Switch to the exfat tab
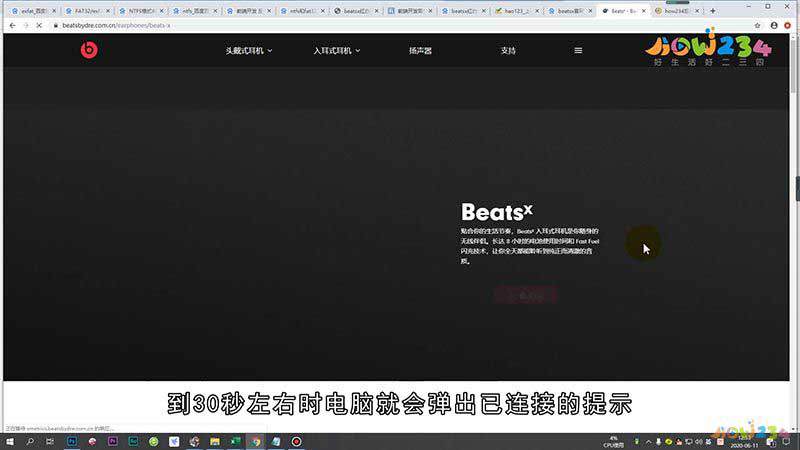Image resolution: width=800 pixels, height=450 pixels. tap(33, 11)
